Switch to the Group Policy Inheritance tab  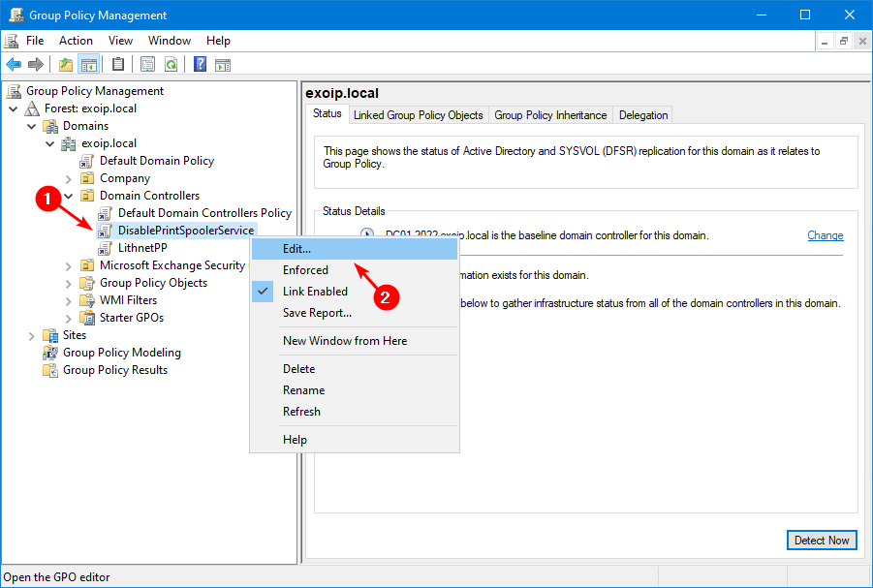(x=550, y=115)
